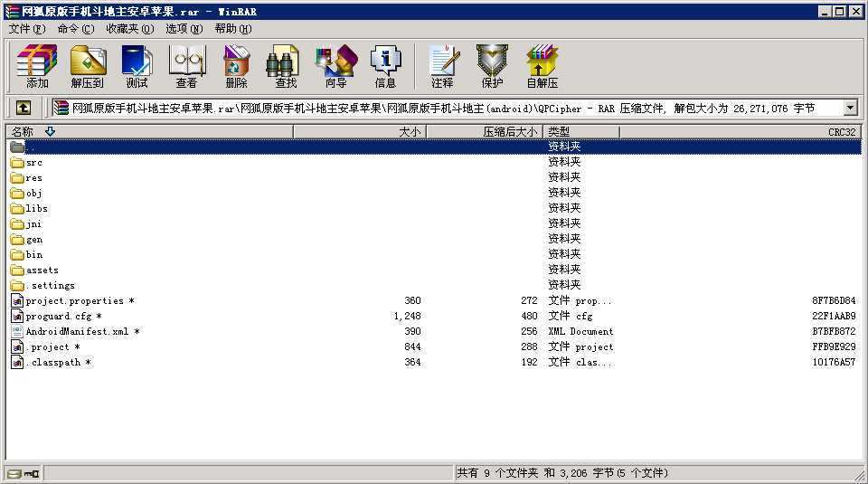Screen dimensions: 868x484
Task: Go up one folder level button
Action: 24,108
